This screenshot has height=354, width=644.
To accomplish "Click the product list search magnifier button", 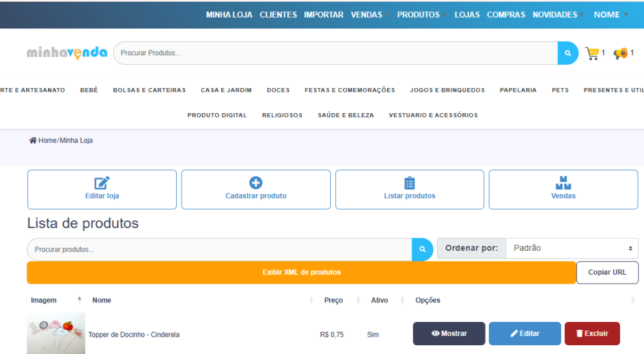I will [x=422, y=249].
